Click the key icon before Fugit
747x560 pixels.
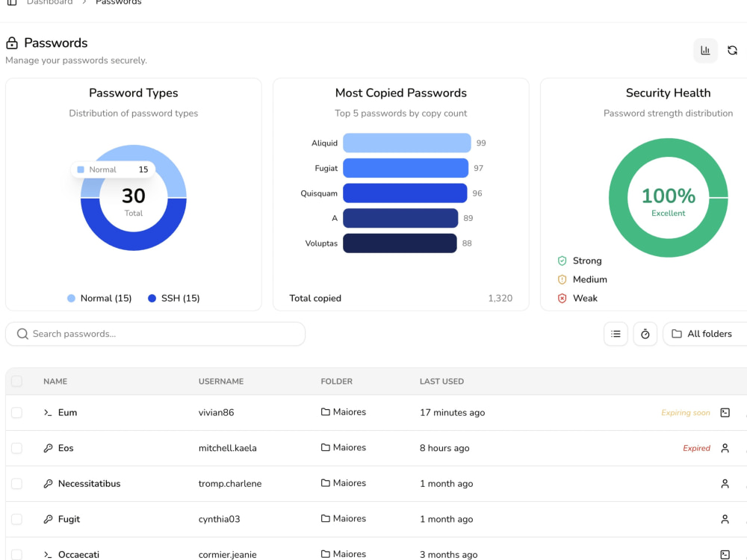[48, 519]
